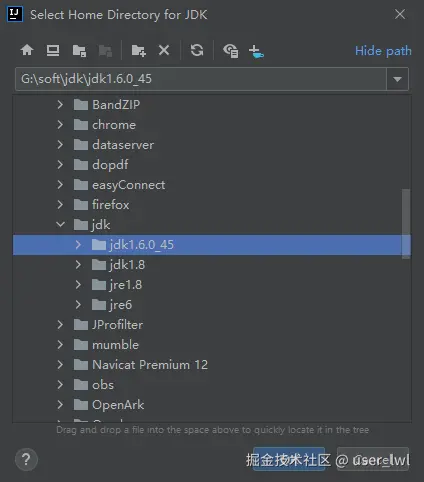Click the Download JDK icon
424x482 pixels.
256,51
